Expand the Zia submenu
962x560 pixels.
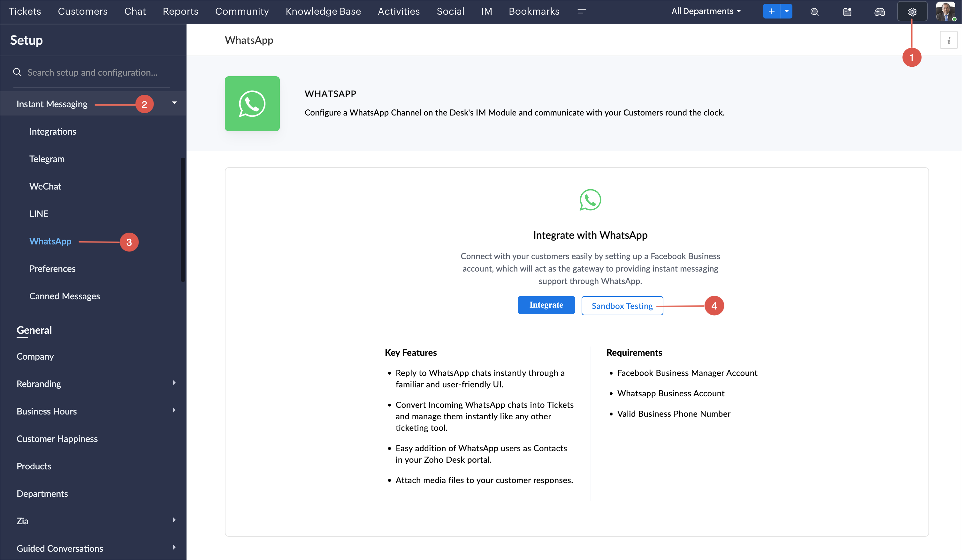point(174,520)
